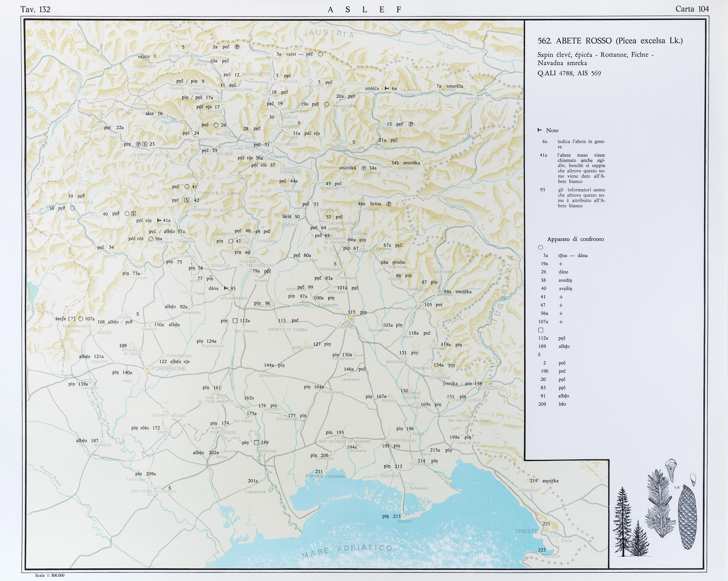Click the Pordenone city marker dot

click(x=147, y=369)
